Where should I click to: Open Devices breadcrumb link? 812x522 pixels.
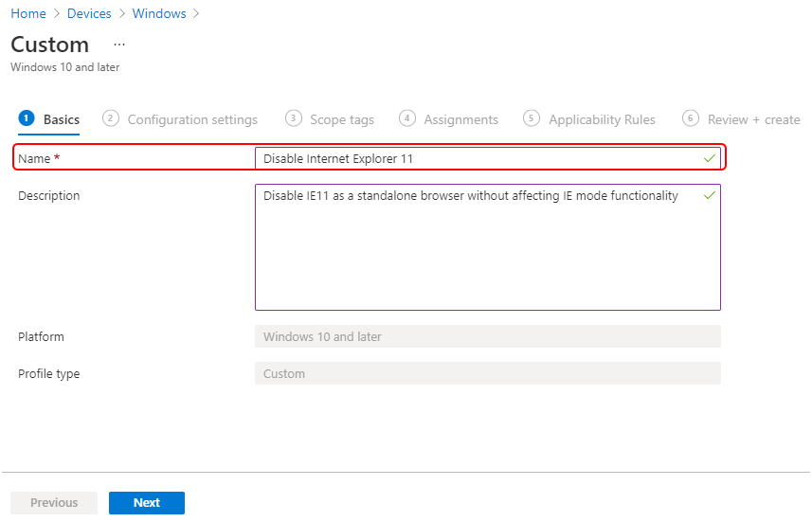[x=89, y=13]
